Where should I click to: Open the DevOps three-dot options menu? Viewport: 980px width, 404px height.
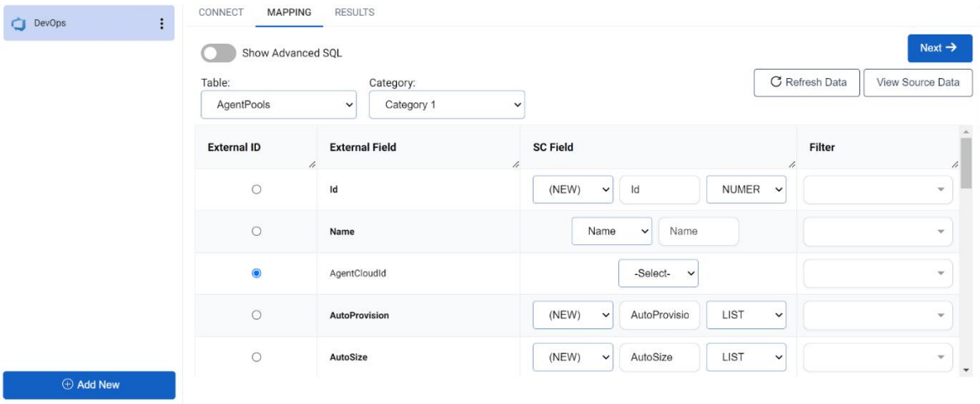(x=161, y=24)
